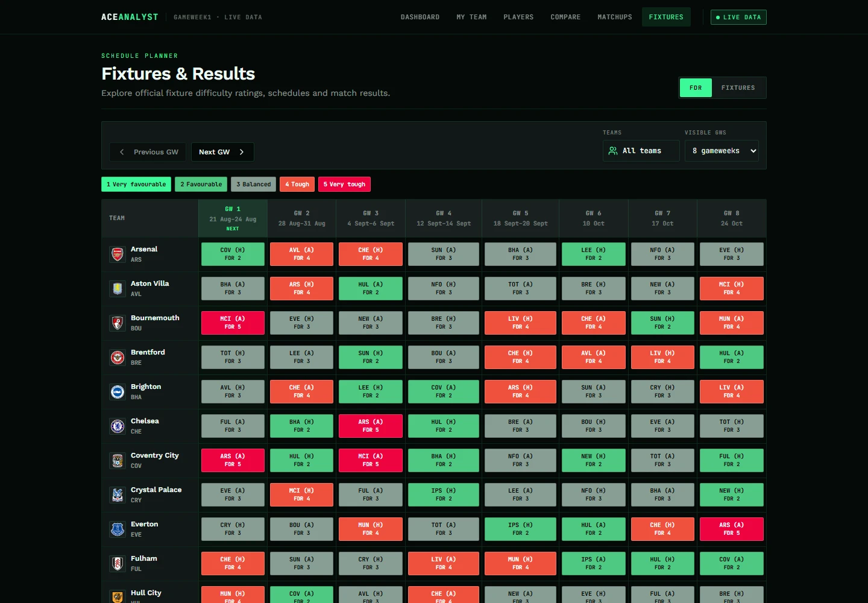Screen dimensions: 868x603
Task: Click Everton's GW7 CHE (H) fixture cell
Action: [x=662, y=529]
